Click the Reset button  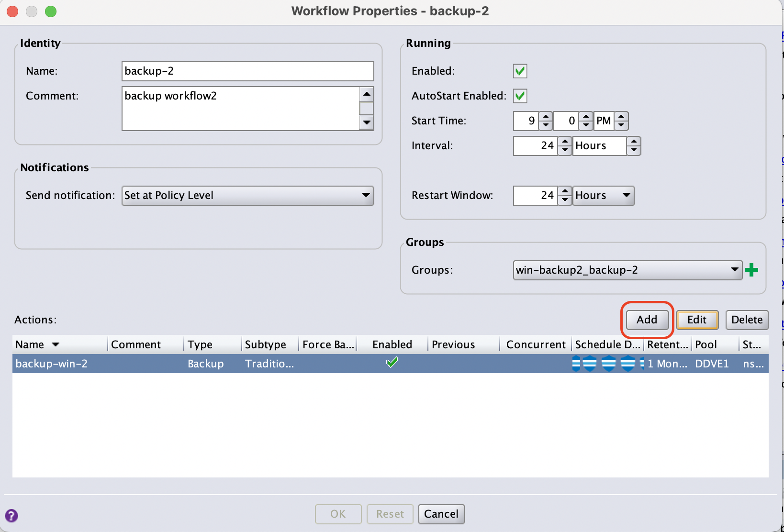tap(390, 514)
